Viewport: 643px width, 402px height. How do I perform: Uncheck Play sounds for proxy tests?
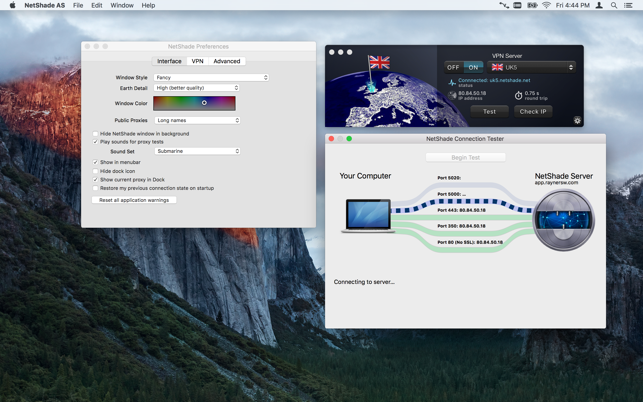(96, 142)
